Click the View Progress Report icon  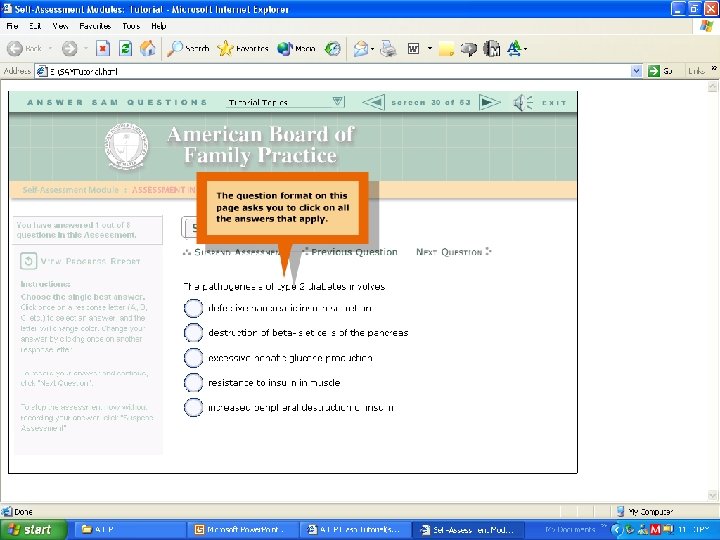coord(28,261)
